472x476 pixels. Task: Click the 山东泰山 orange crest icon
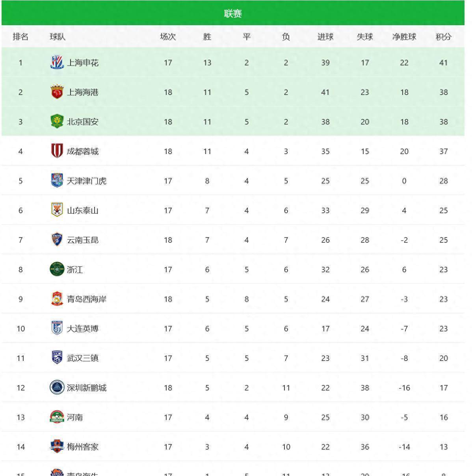[57, 210]
